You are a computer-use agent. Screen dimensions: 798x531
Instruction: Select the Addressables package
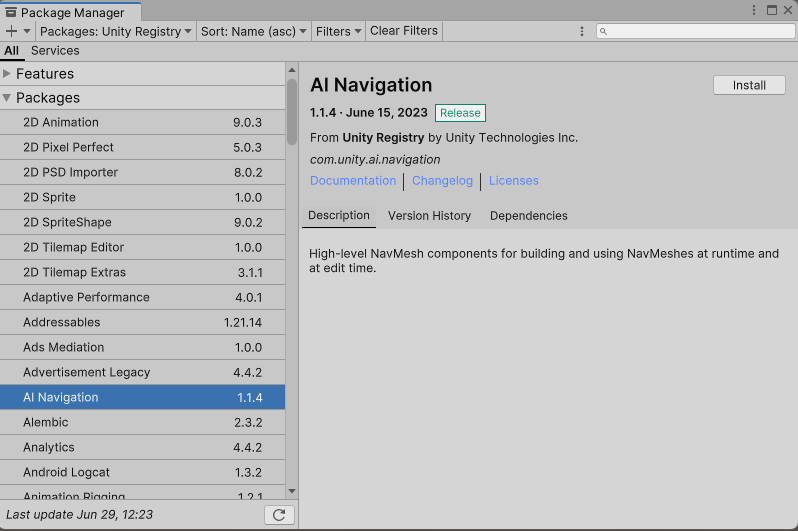point(142,322)
